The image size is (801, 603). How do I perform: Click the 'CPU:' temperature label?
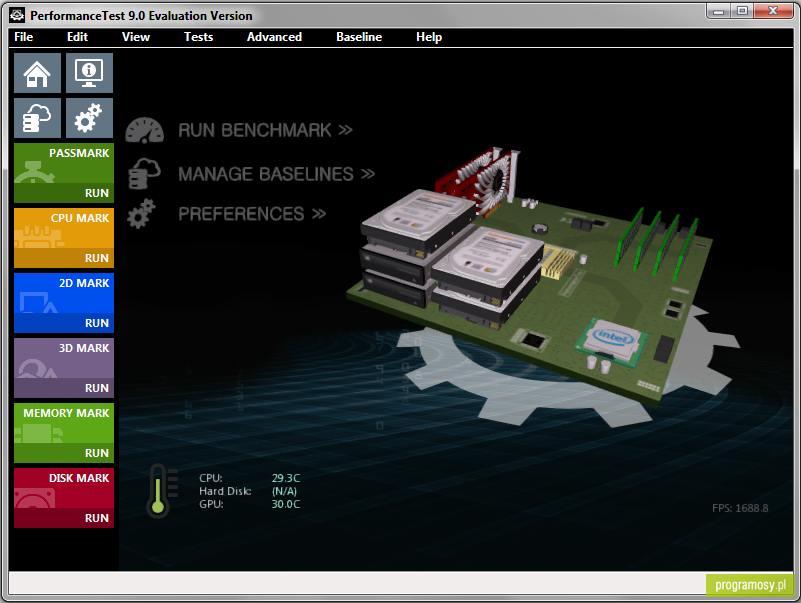pyautogui.click(x=211, y=478)
